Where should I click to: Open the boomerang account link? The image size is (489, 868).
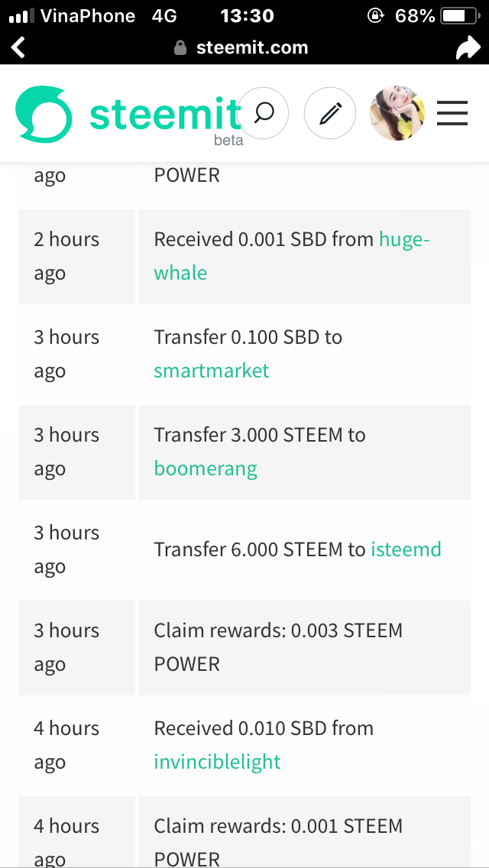tap(206, 468)
